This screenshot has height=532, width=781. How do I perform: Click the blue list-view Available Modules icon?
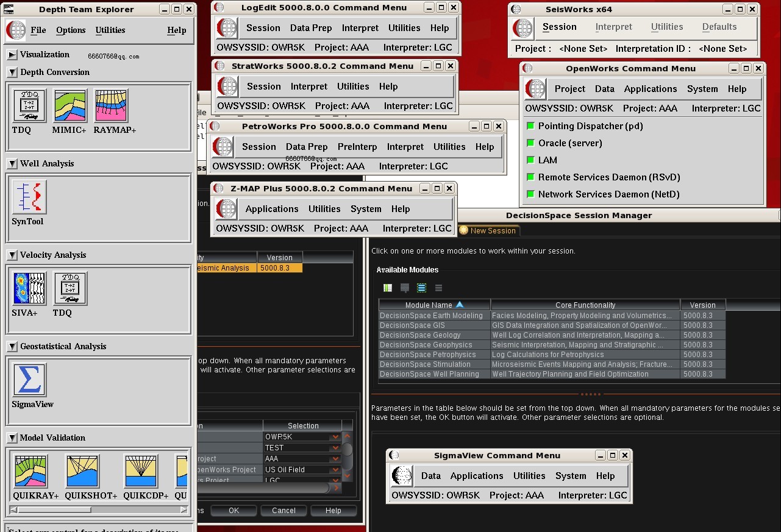click(421, 288)
